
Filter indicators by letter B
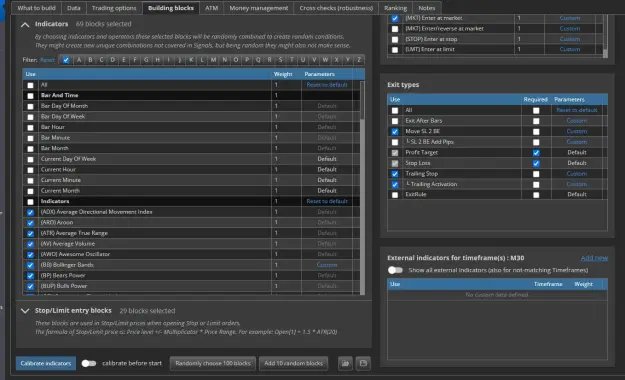coord(90,60)
